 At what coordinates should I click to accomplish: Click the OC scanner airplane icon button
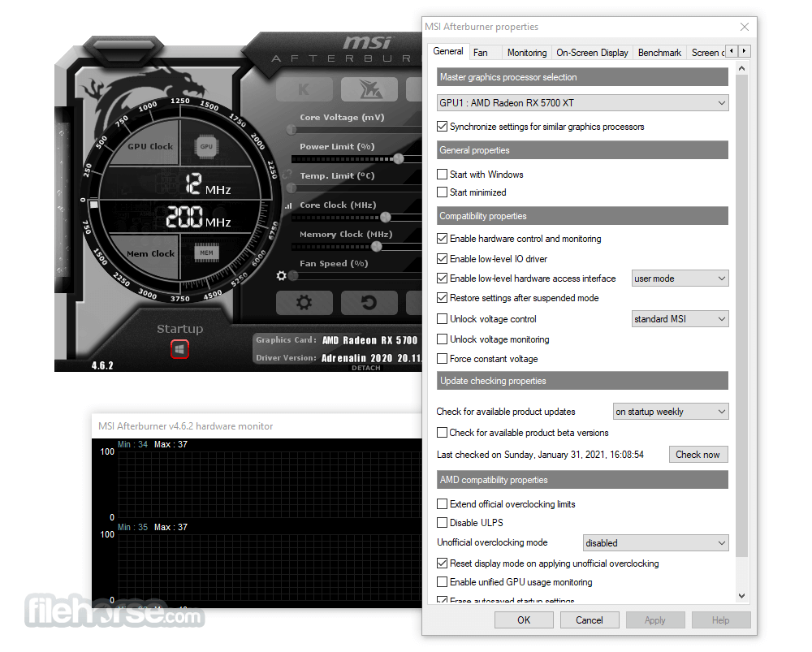point(369,89)
